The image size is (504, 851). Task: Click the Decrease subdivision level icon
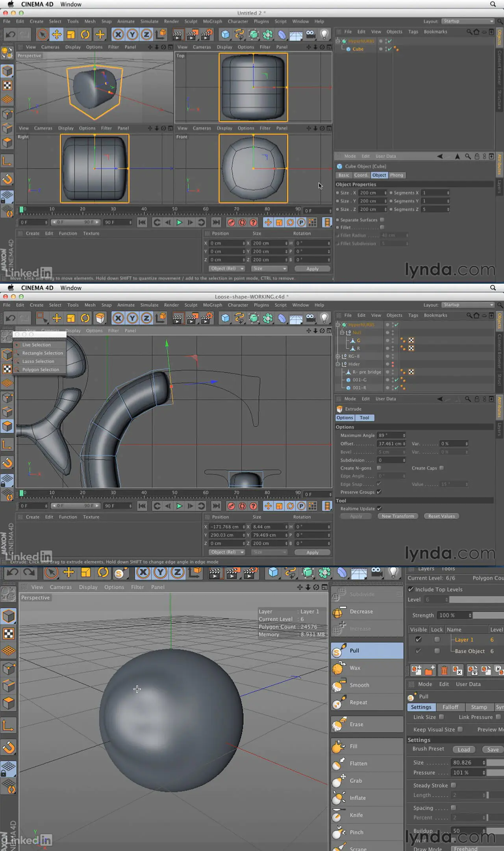[338, 611]
